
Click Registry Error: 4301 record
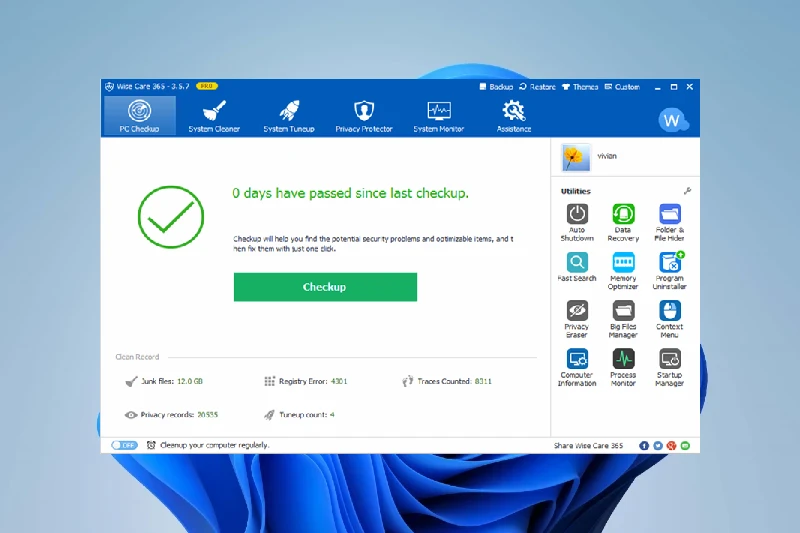click(x=306, y=381)
